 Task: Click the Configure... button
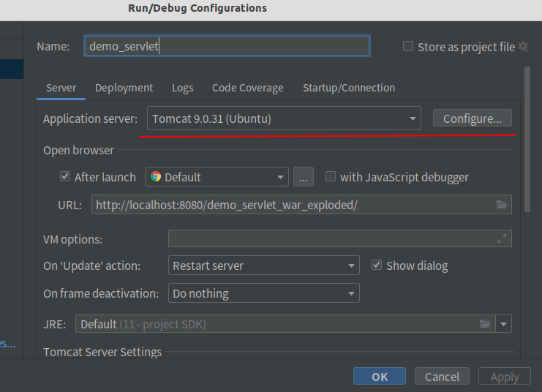tap(473, 118)
